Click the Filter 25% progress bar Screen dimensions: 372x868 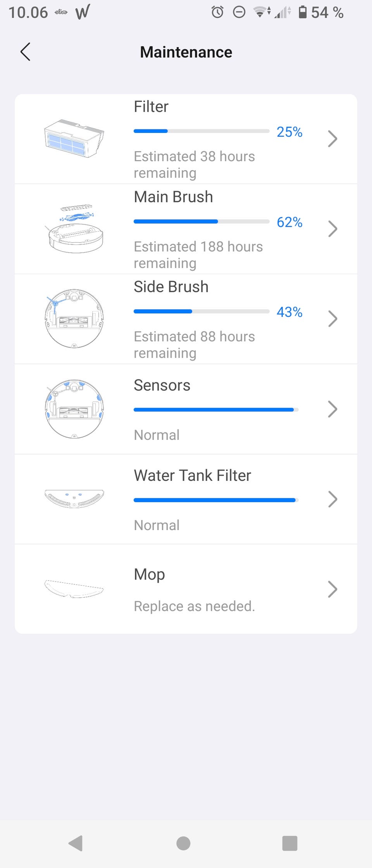tap(201, 131)
